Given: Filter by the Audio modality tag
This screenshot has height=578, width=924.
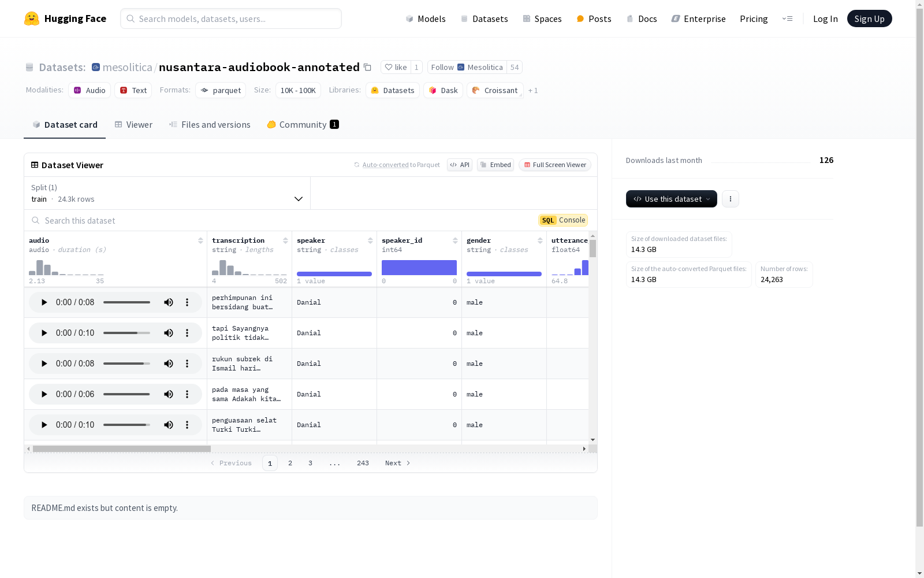Looking at the screenshot, I should (x=90, y=90).
